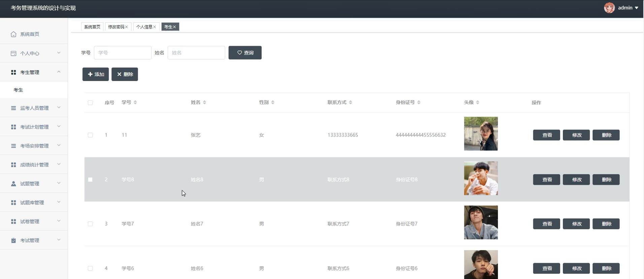Close the 修改密码 tab
This screenshot has height=279, width=644.
[x=127, y=27]
